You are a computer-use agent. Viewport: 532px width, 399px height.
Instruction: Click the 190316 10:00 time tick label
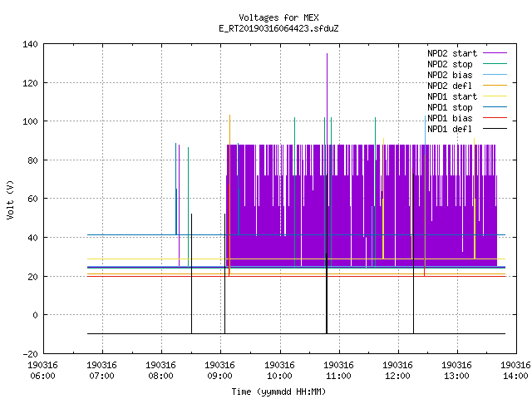(x=279, y=371)
